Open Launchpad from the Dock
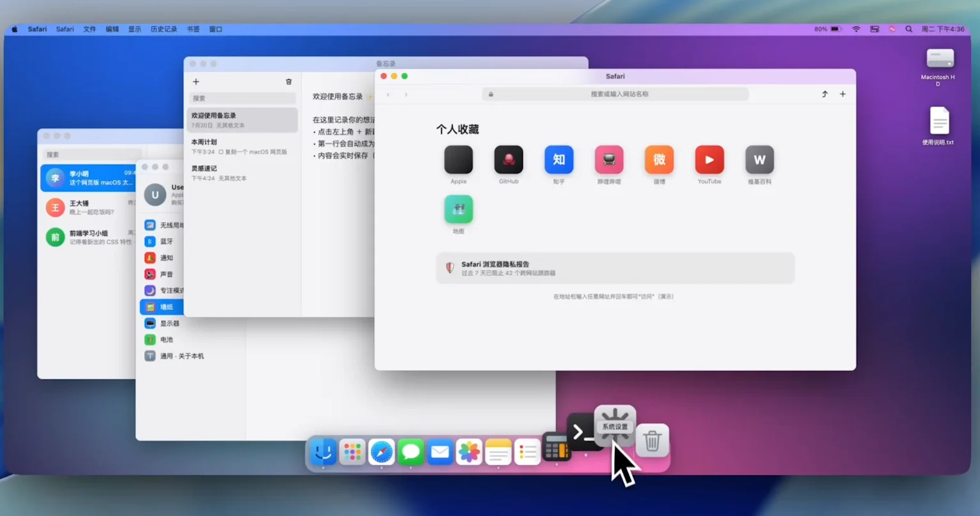The height and width of the screenshot is (516, 980). tap(352, 452)
